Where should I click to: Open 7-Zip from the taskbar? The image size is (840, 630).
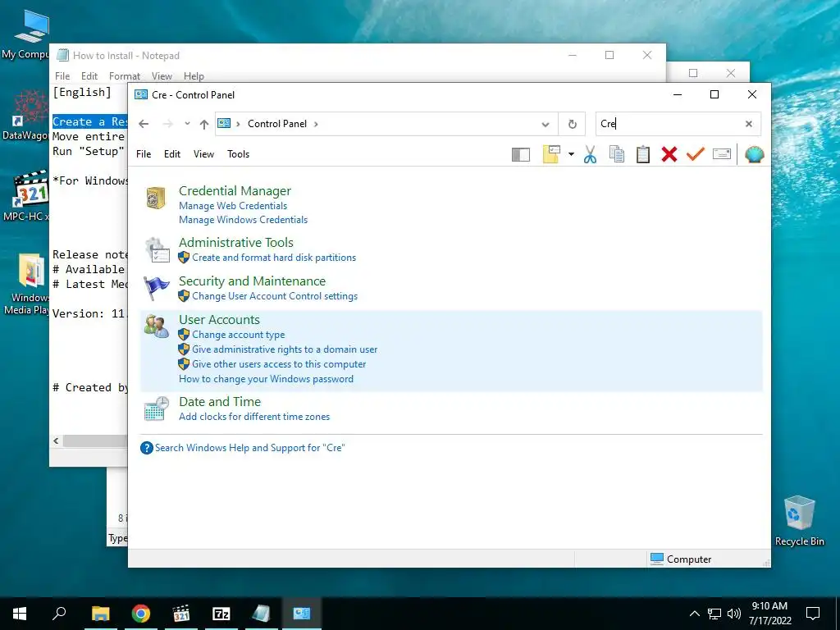(221, 614)
